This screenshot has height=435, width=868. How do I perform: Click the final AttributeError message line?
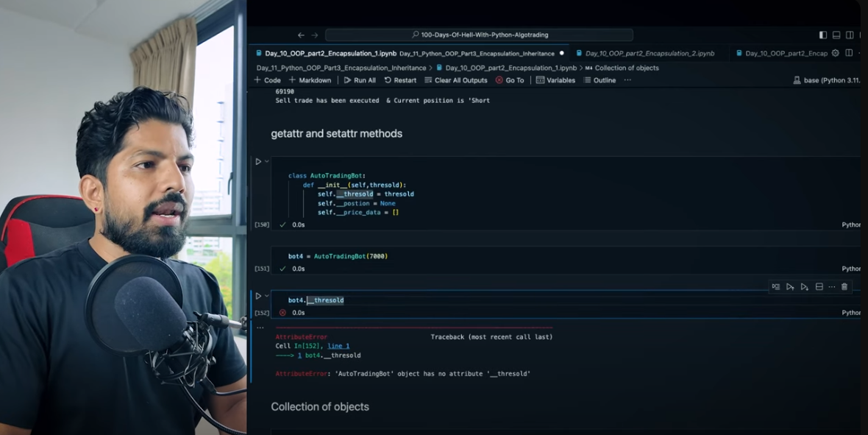pos(403,374)
